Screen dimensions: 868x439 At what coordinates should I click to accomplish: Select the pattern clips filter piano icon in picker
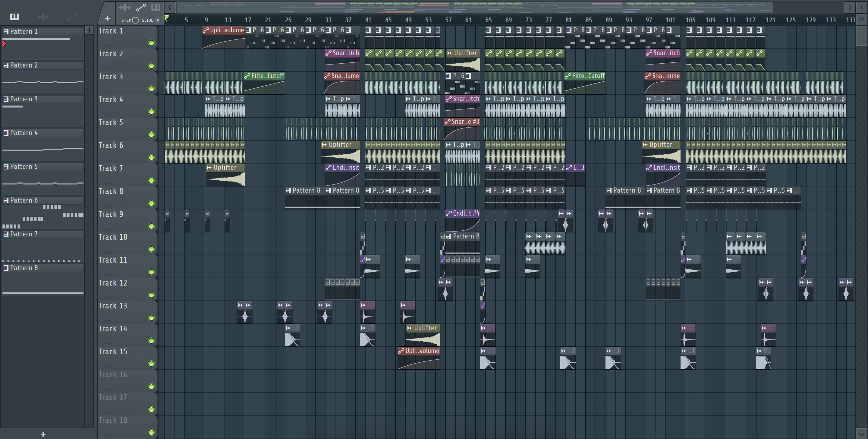(x=14, y=17)
